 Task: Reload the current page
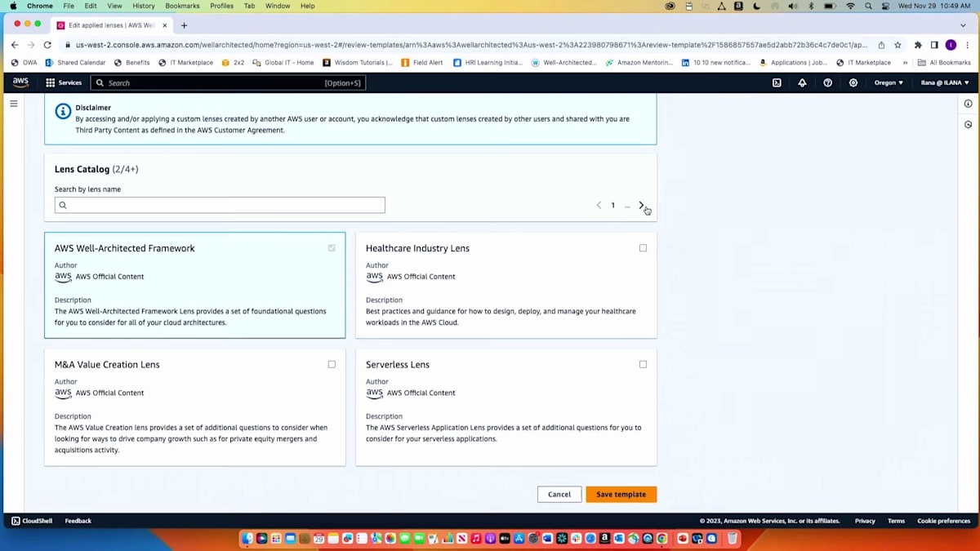coord(47,45)
